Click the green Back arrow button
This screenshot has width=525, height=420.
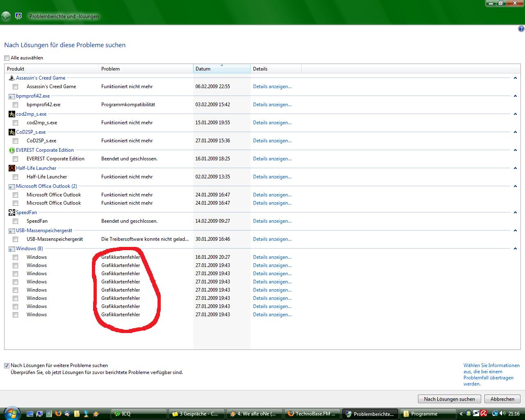tap(6, 16)
